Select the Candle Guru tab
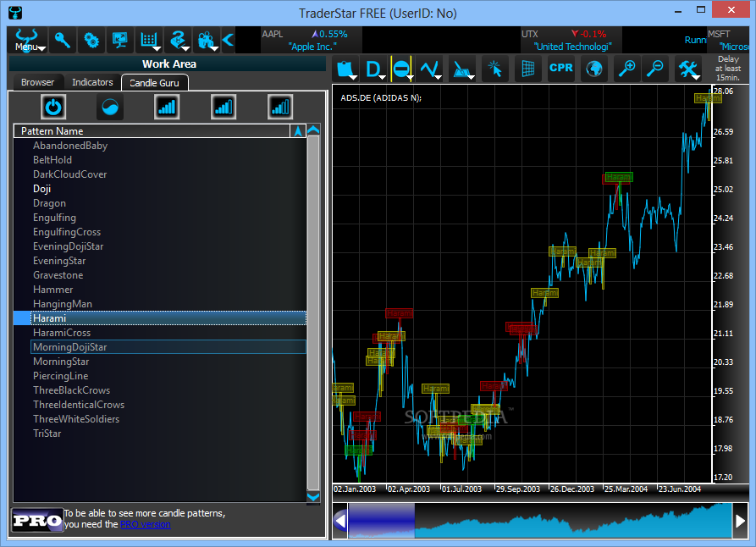The height and width of the screenshot is (547, 756). click(x=154, y=82)
